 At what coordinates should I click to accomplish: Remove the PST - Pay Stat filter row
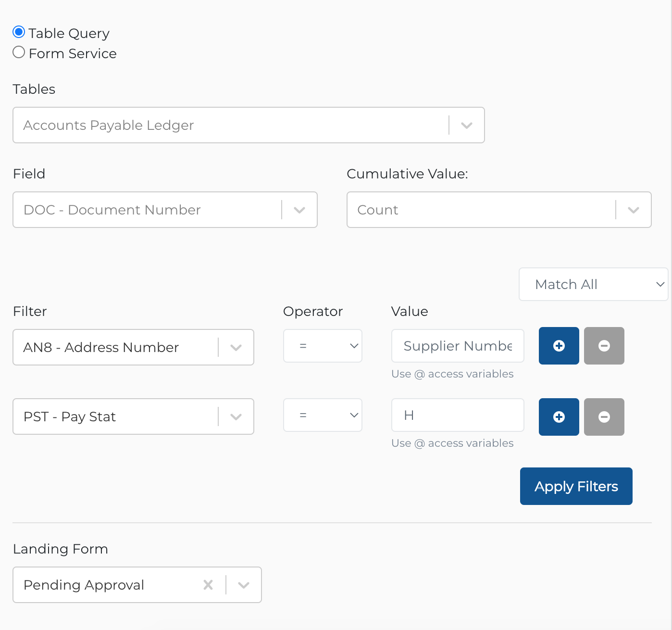point(604,417)
